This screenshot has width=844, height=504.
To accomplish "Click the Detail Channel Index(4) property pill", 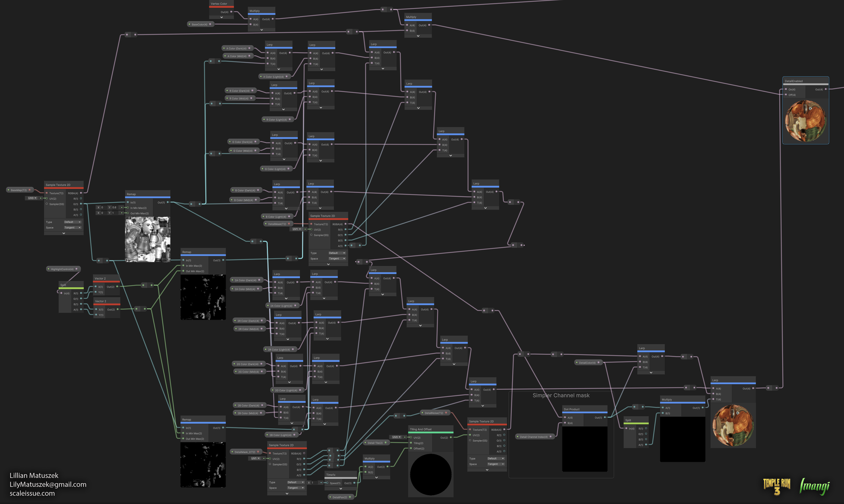I will [x=535, y=437].
